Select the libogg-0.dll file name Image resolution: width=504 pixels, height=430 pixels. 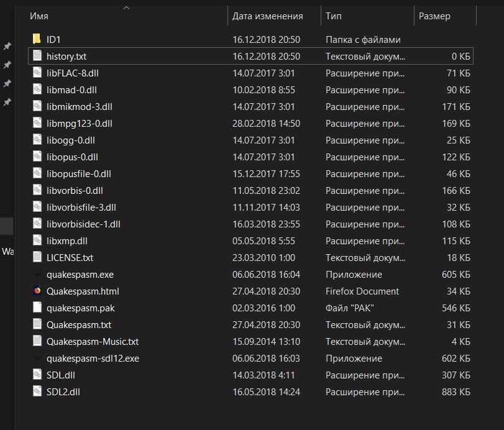pos(71,140)
